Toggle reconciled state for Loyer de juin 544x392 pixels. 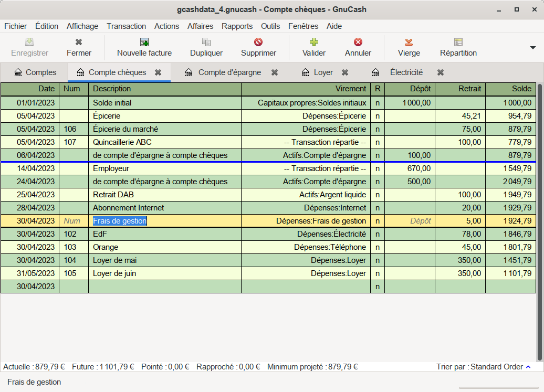377,273
